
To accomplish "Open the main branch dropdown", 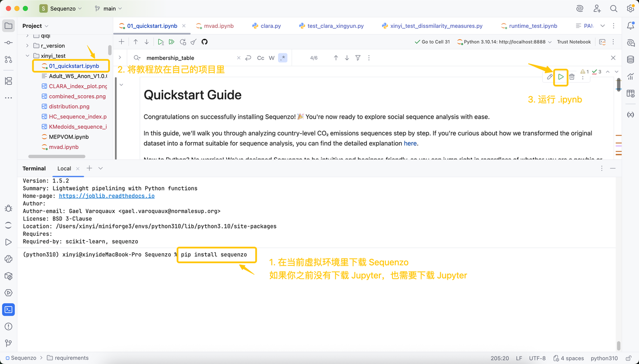I will click(109, 8).
